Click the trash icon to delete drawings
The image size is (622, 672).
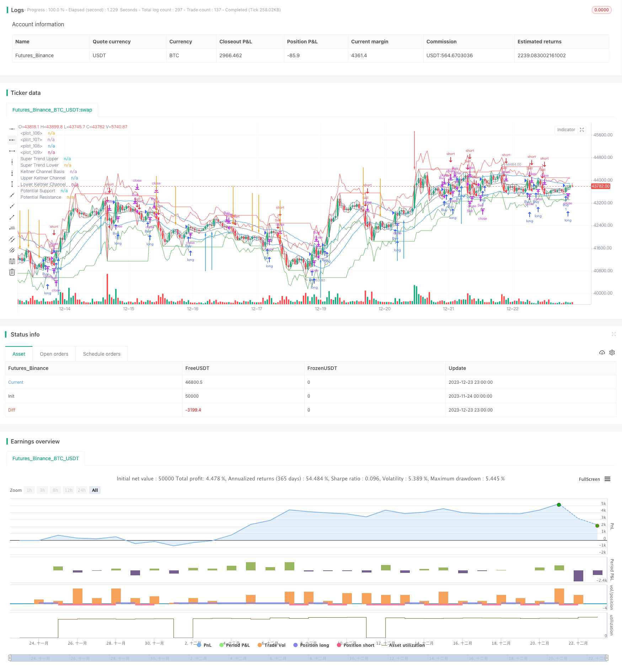(x=12, y=272)
